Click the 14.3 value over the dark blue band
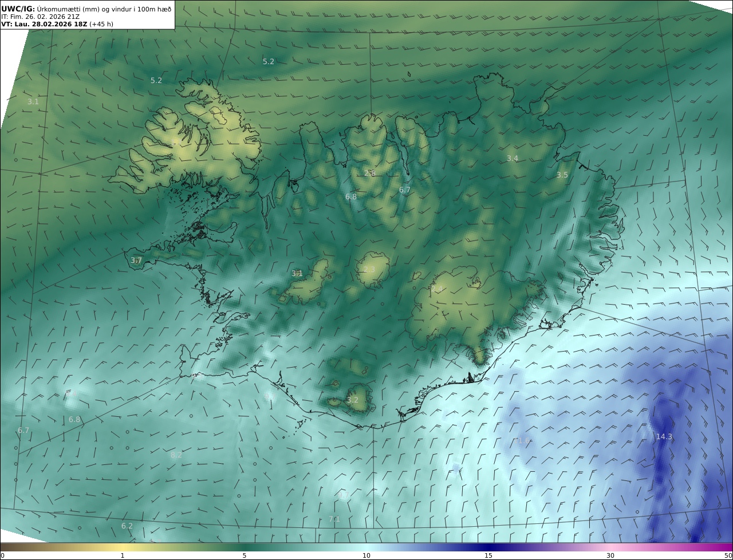733x560 pixels. tap(664, 436)
